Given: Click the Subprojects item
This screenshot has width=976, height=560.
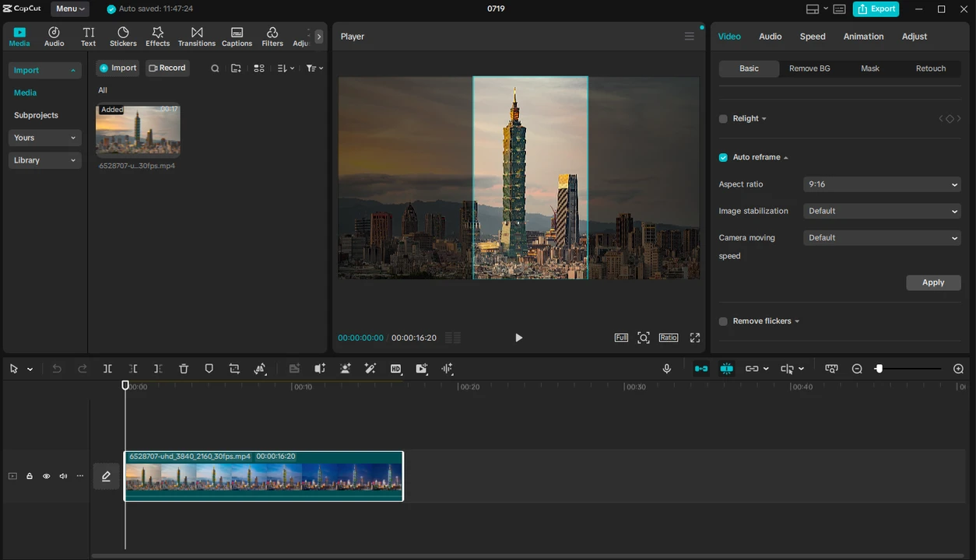Looking at the screenshot, I should tap(36, 115).
